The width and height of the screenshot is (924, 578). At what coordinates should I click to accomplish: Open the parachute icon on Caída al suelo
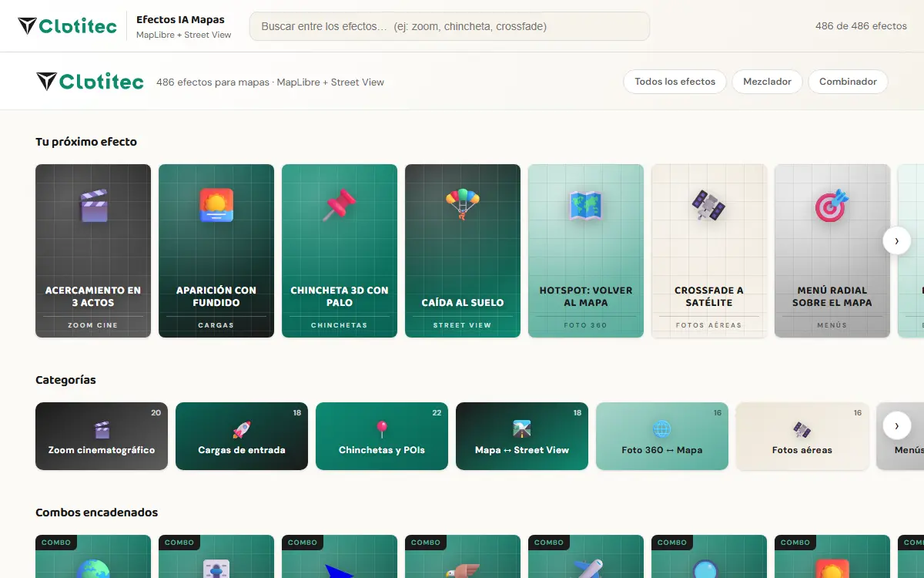point(463,206)
